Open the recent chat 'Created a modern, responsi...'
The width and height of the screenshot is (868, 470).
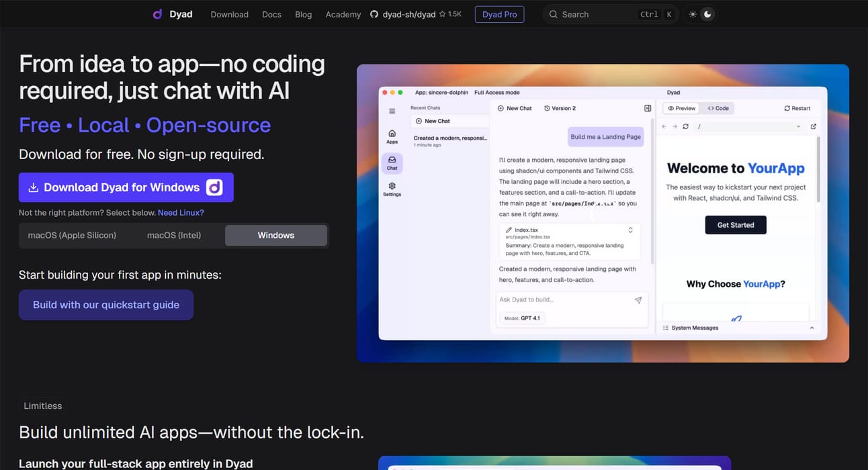[x=449, y=141]
